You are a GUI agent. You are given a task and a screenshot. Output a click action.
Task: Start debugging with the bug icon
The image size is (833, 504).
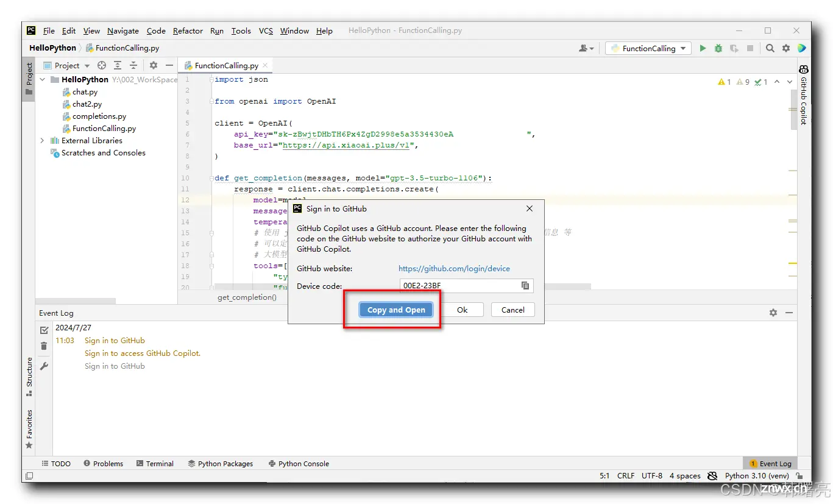[x=718, y=48]
